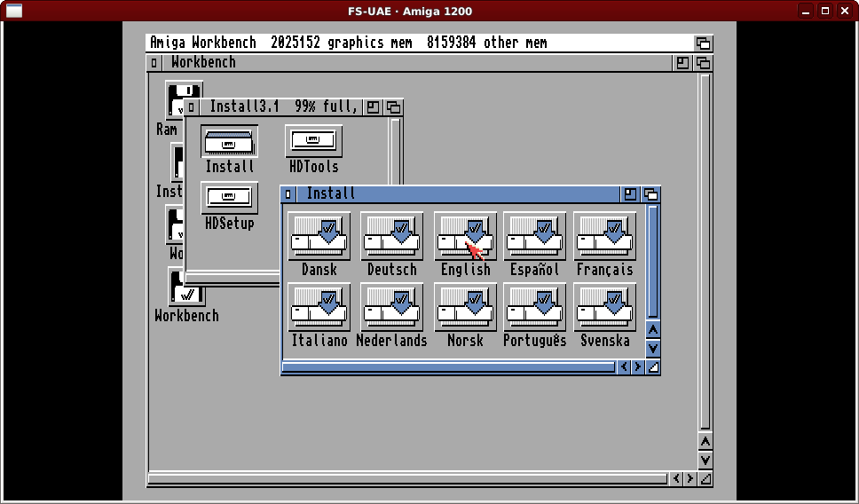859x504 pixels.
Task: Select the Install drawer in Install3.1 window
Action: tap(229, 141)
